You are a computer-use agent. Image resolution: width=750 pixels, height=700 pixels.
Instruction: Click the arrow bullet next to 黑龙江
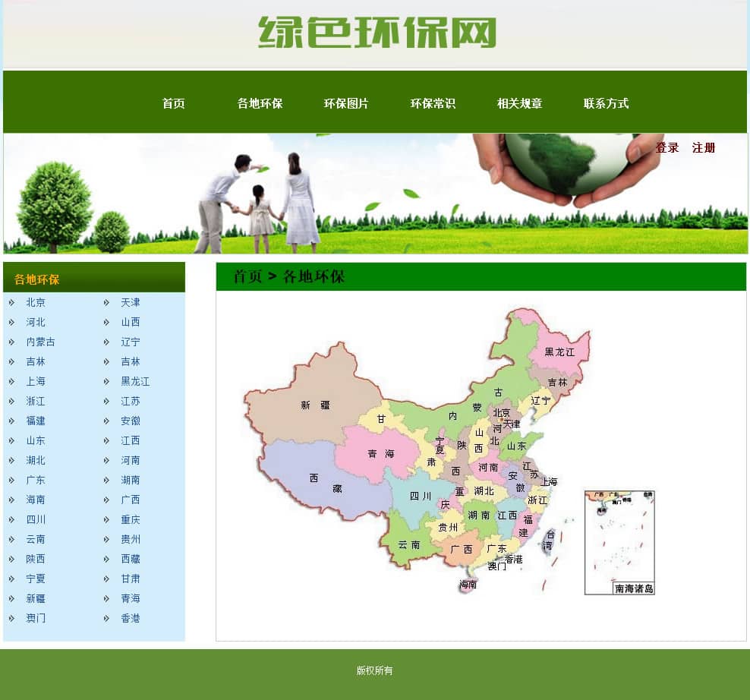(x=106, y=381)
